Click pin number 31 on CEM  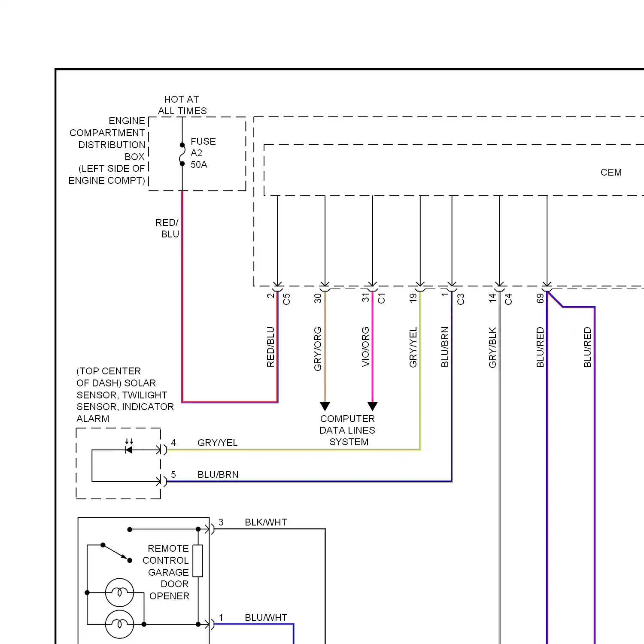click(365, 298)
